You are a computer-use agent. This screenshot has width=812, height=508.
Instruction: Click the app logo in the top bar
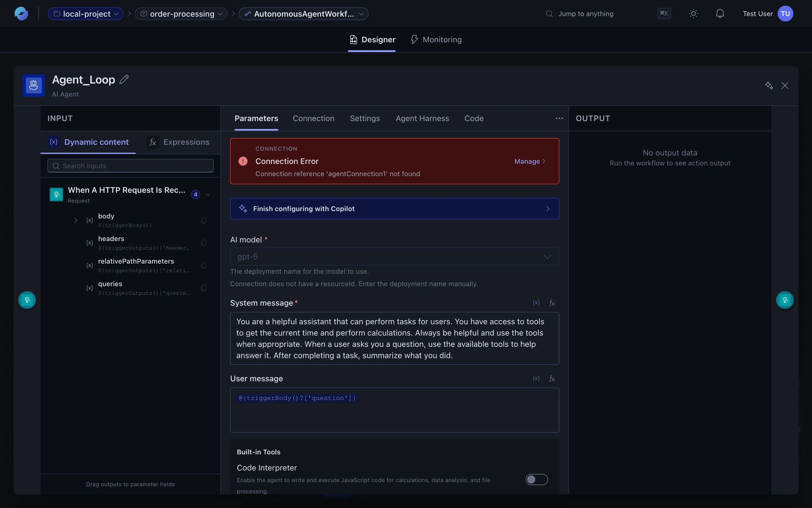click(x=21, y=14)
